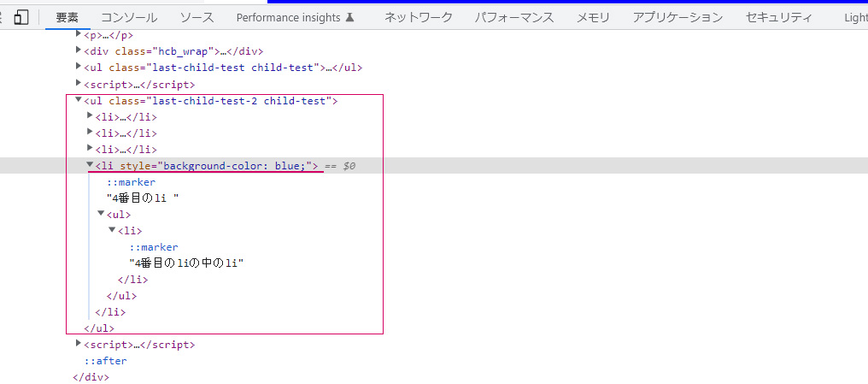
Task: Open the 要素 tab
Action: 68,17
